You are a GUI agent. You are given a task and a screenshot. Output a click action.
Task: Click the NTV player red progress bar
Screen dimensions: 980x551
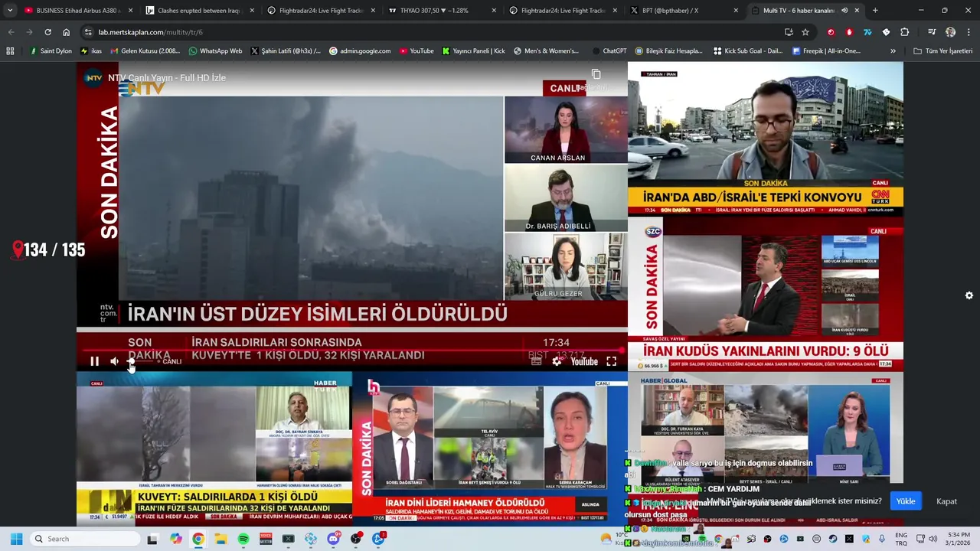(x=351, y=350)
